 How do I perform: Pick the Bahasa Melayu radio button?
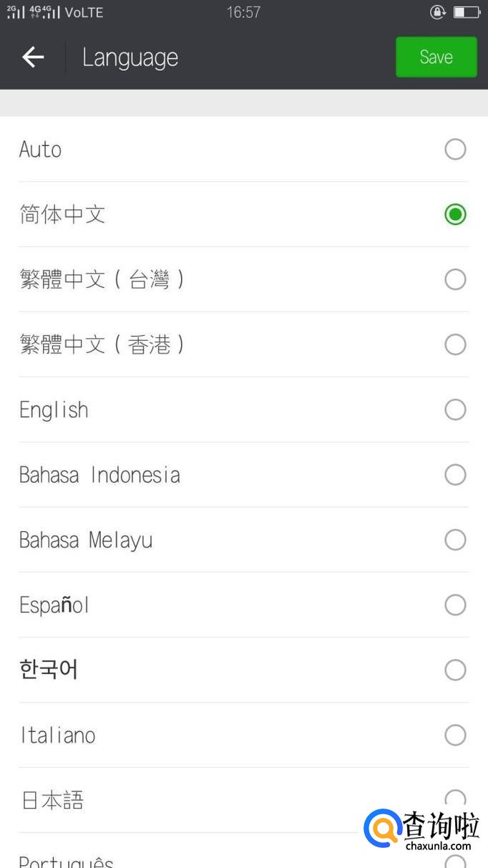click(455, 540)
